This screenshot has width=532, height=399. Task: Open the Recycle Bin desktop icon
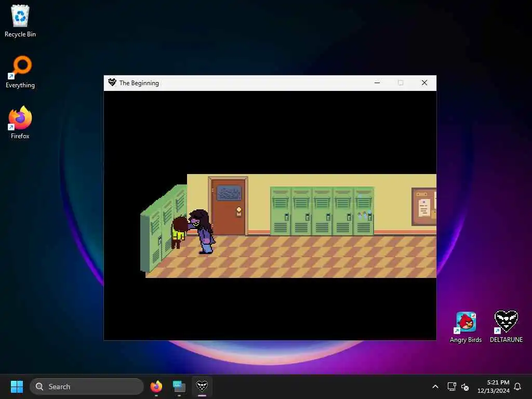point(20,21)
